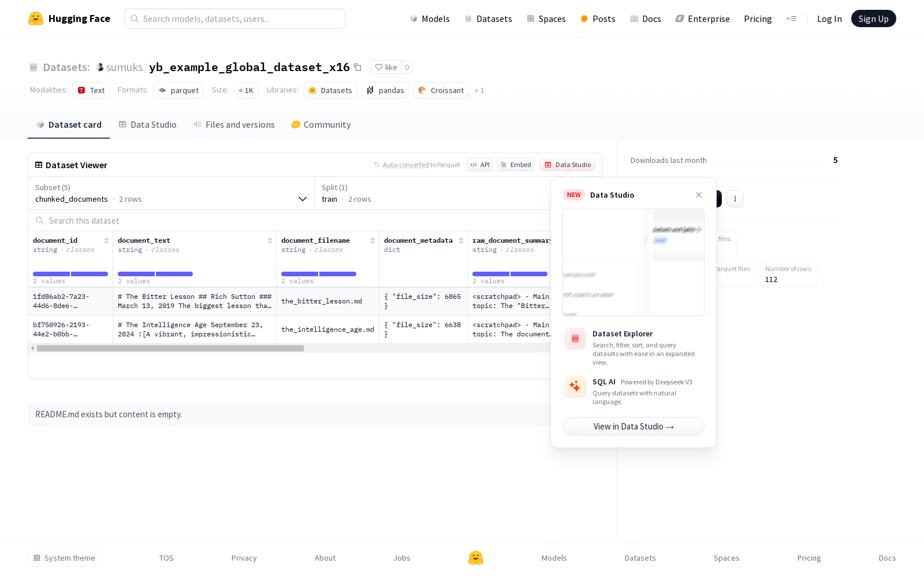Select the Datasets library tag
This screenshot has height=578, width=924.
click(x=330, y=90)
